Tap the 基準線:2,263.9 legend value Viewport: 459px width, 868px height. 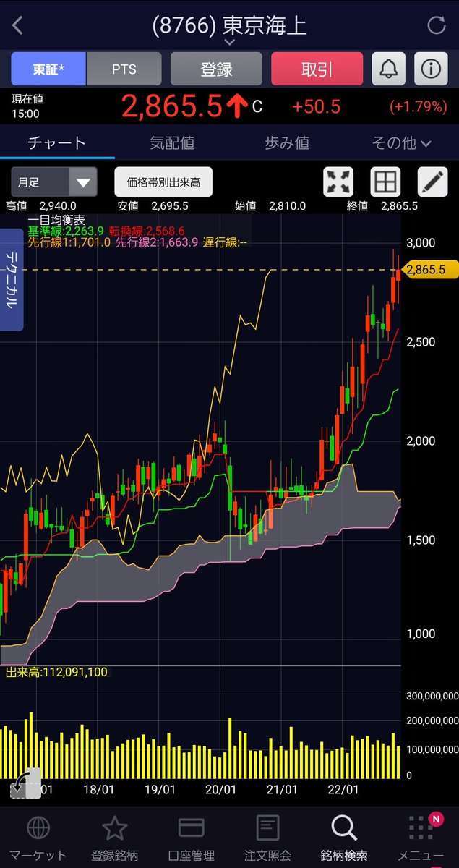tap(66, 231)
